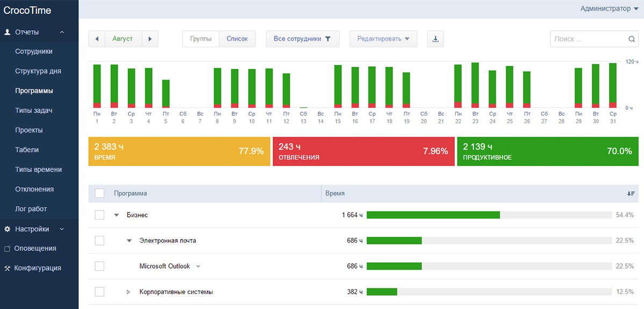
Task: Click the download report icon
Action: pos(435,39)
